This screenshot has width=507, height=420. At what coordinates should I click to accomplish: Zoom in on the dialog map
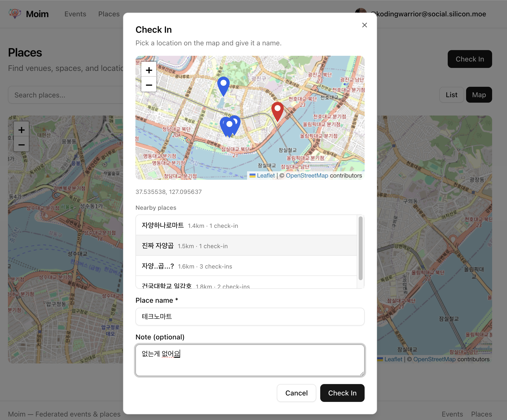point(149,70)
